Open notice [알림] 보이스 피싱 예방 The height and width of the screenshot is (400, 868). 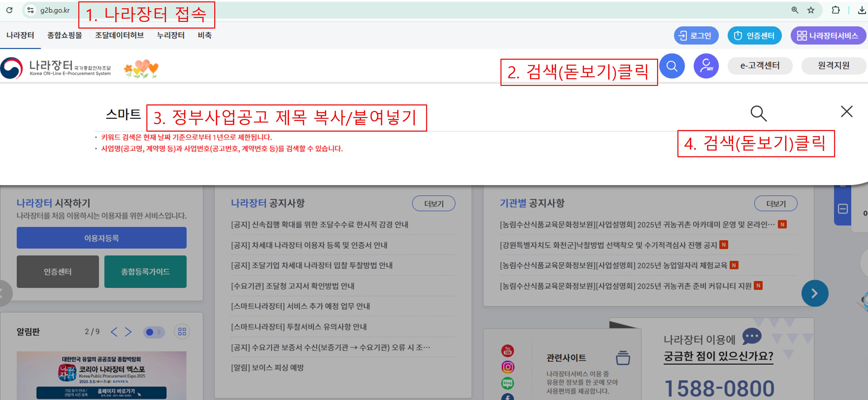[x=267, y=367]
